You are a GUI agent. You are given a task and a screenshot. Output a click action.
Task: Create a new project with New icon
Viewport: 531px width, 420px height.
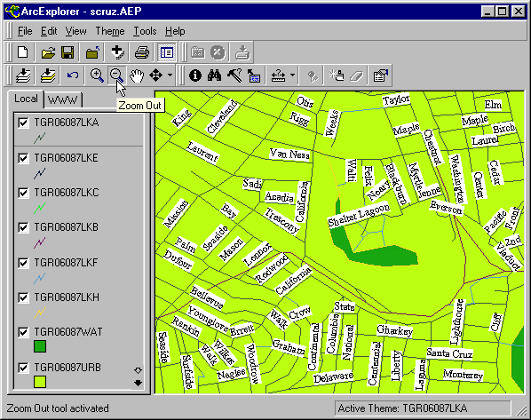point(23,52)
